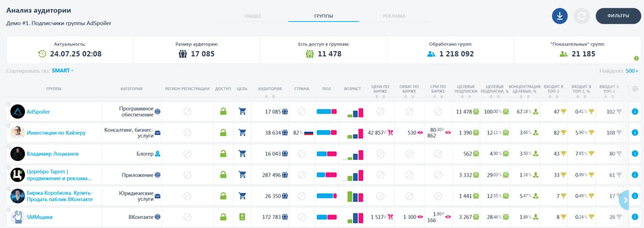Click the Найдено 500+ counter
This screenshot has height=228, width=644.
(619, 71)
